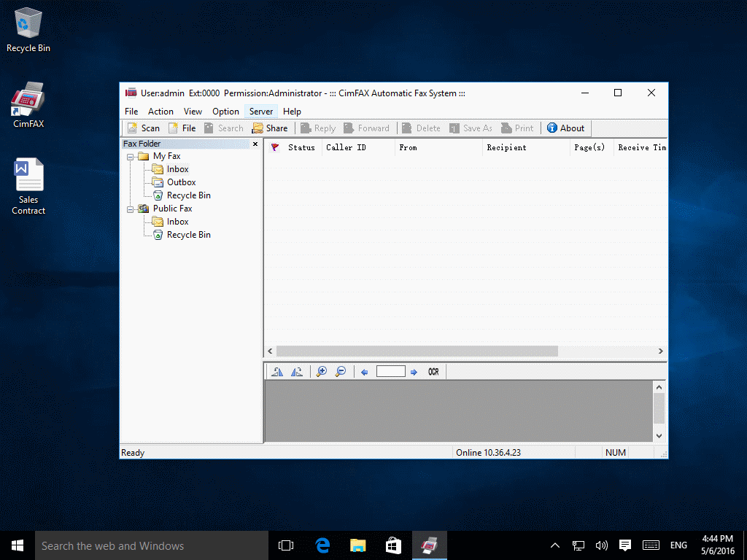Viewport: 747px width, 560px height.
Task: Rotate the fax preview left
Action: coord(277,371)
